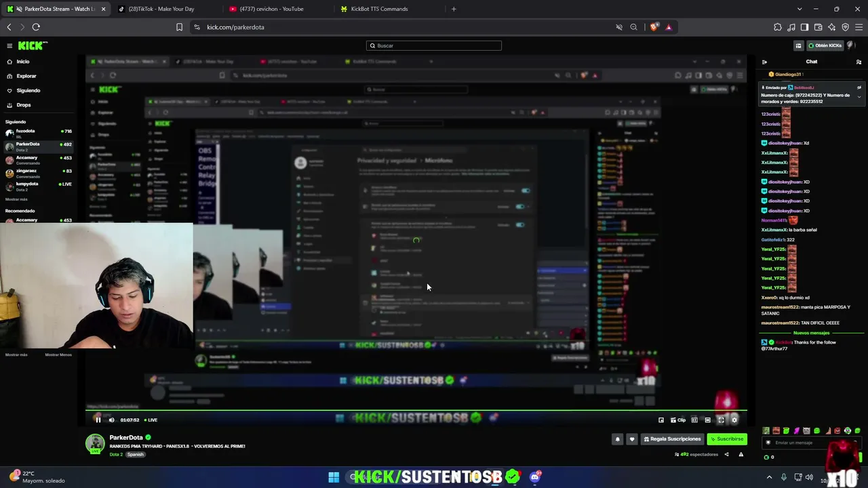868x488 pixels.
Task: Open a new browser tab
Action: (454, 9)
